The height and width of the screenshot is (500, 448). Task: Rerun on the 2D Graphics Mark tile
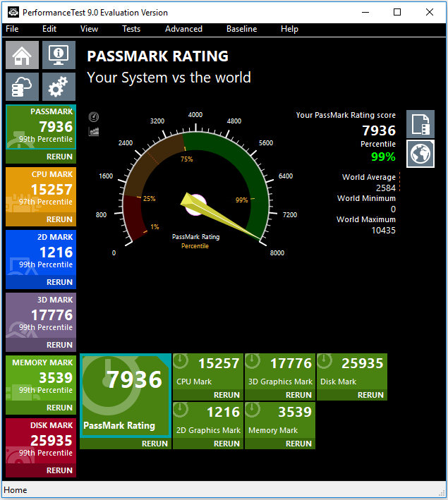click(x=208, y=444)
